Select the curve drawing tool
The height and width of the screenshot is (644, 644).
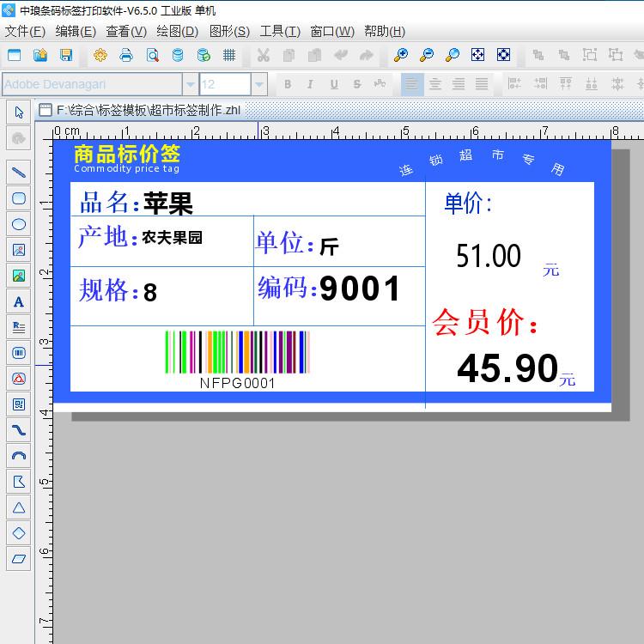tap(19, 430)
